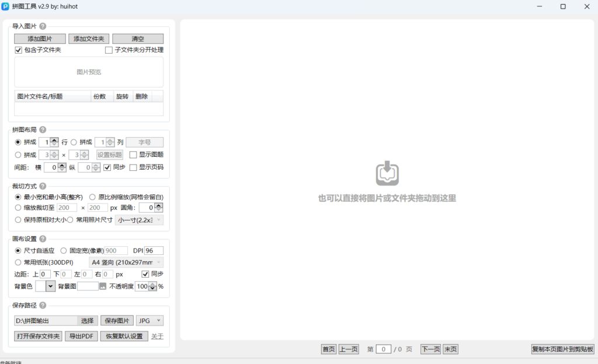Image resolution: width=598 pixels, height=364 pixels.
Task: Open the paper size dropdown A4 竖向
Action: pyautogui.click(x=126, y=262)
